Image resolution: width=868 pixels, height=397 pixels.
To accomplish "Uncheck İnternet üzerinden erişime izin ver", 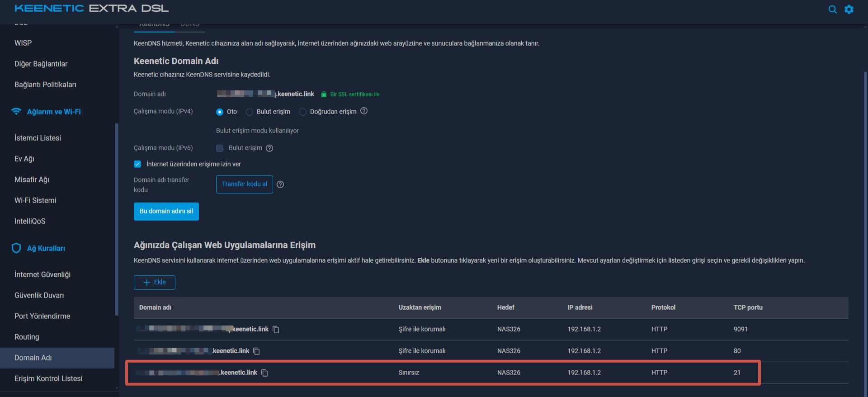I will click(x=137, y=164).
